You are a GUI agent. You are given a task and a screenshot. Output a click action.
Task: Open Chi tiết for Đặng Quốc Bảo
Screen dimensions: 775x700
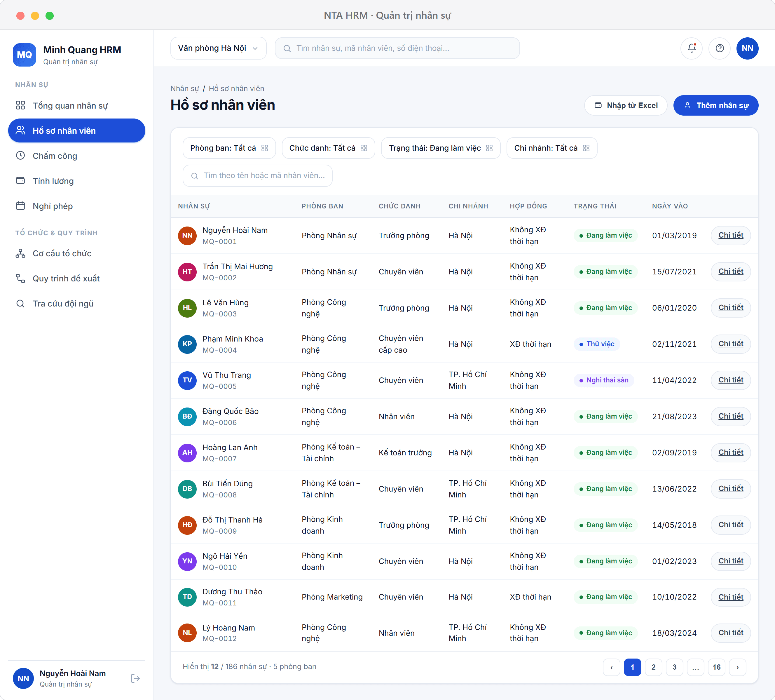pos(730,416)
